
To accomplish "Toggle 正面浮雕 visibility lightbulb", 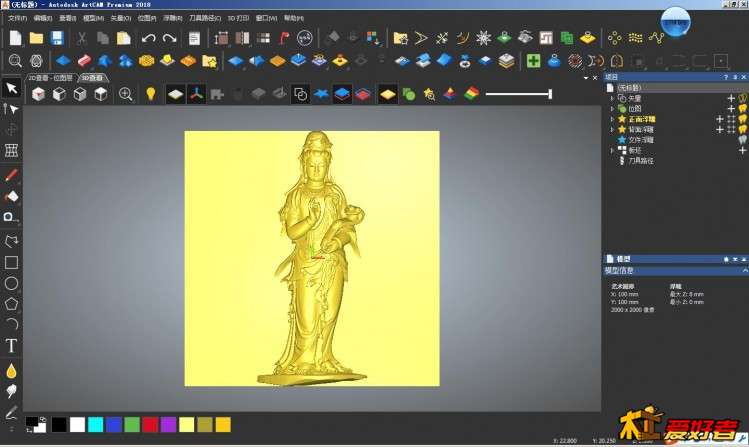I will tap(742, 119).
